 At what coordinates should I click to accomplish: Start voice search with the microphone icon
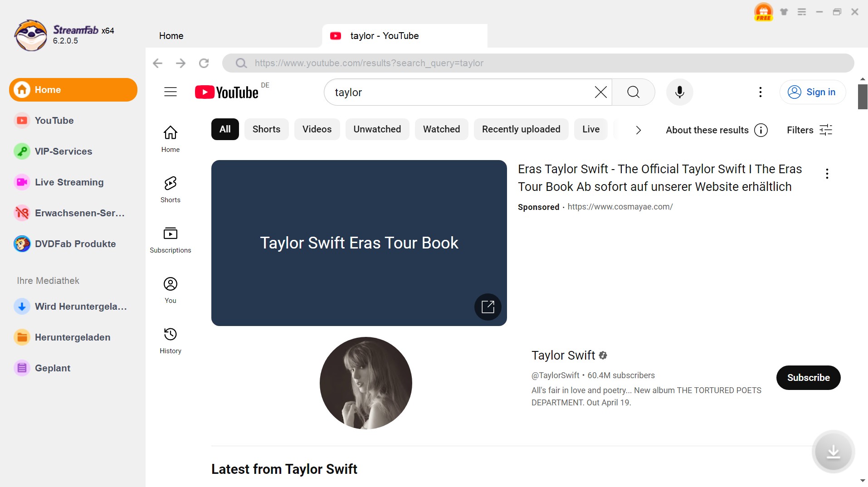[x=679, y=92]
